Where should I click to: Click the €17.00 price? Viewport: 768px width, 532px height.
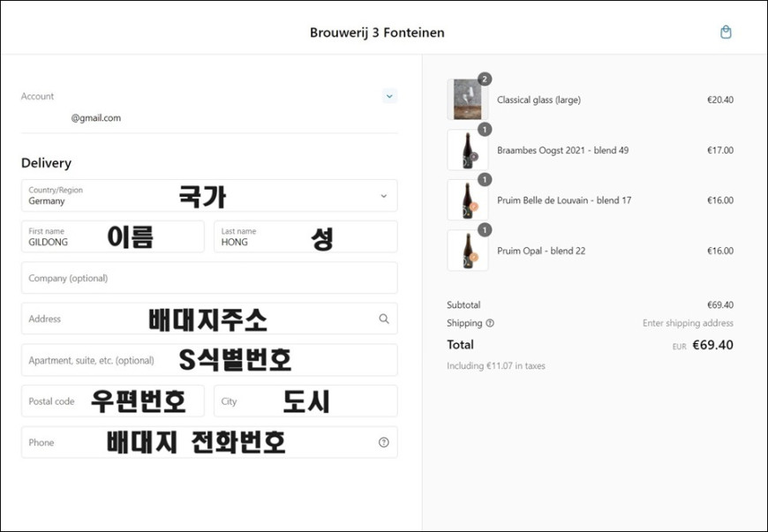tap(720, 150)
